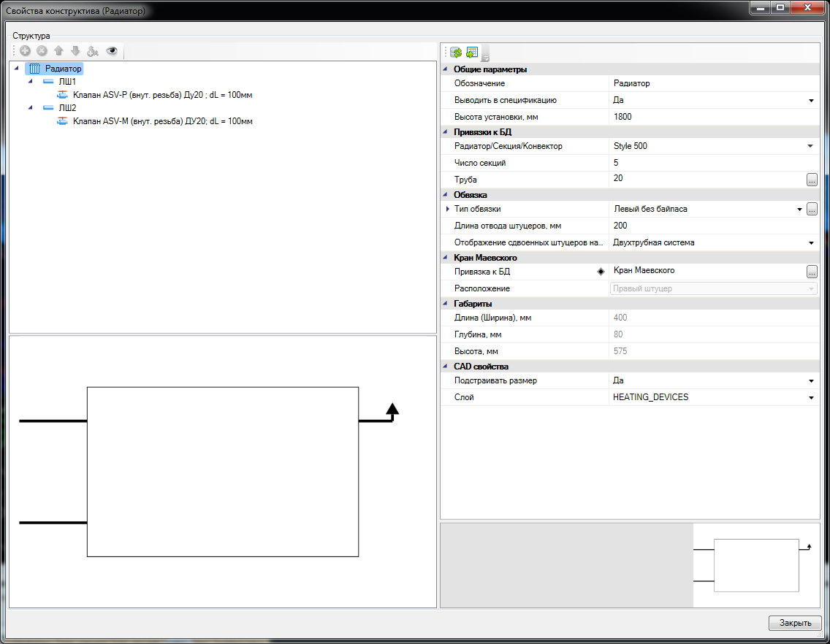Click the table export icon in properties toolbar
Screen dimensions: 830x644
click(x=471, y=53)
